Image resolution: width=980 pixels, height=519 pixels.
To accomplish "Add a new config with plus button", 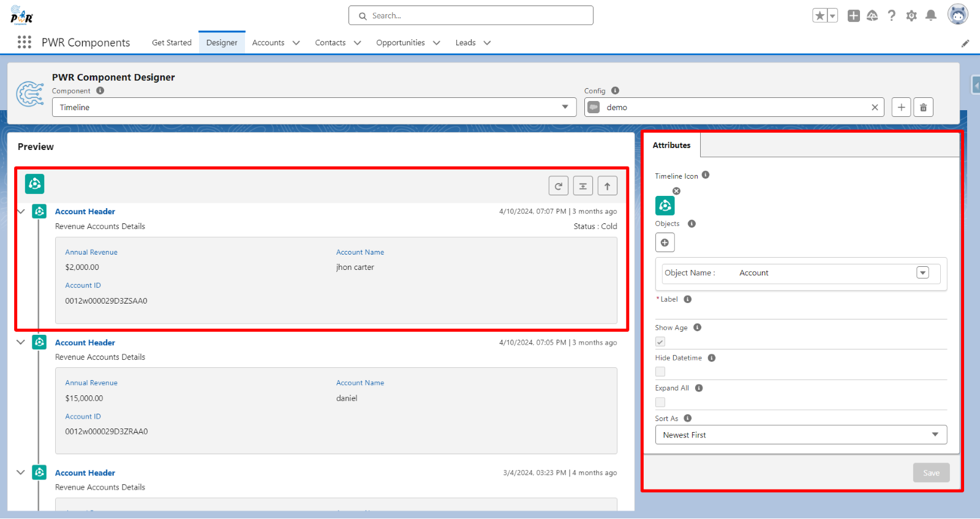I will pos(901,107).
